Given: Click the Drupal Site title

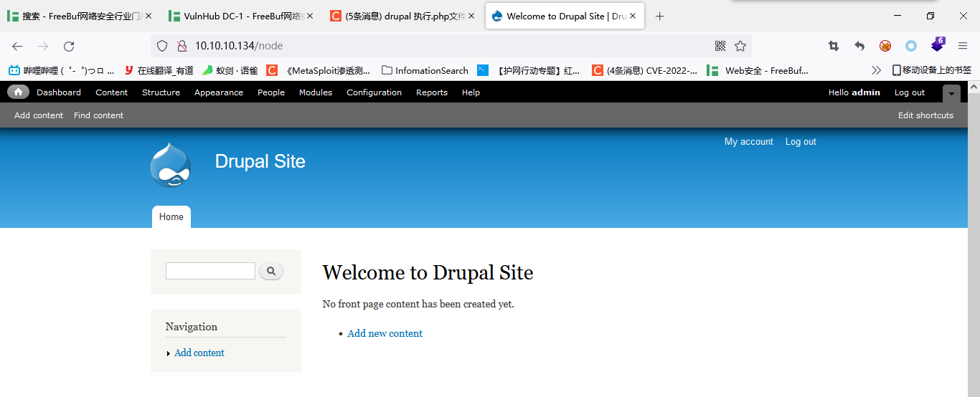Looking at the screenshot, I should (260, 161).
